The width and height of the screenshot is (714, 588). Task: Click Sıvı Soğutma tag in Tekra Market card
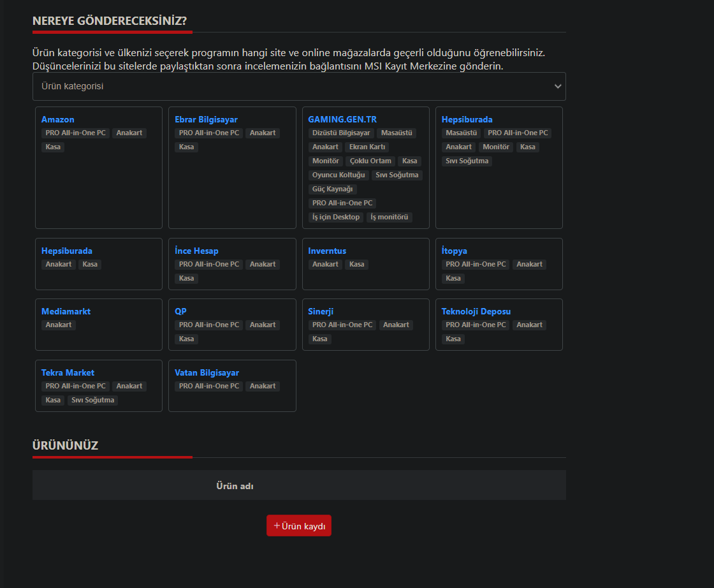(93, 401)
